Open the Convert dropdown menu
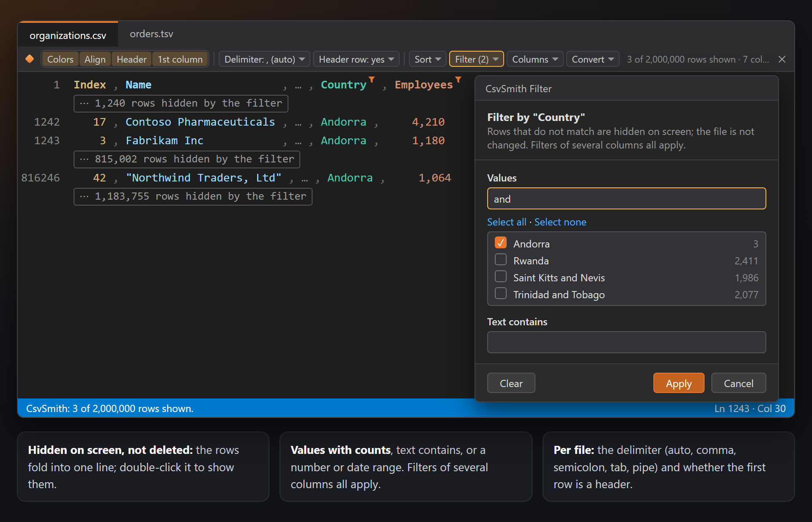The height and width of the screenshot is (522, 812). (x=593, y=59)
